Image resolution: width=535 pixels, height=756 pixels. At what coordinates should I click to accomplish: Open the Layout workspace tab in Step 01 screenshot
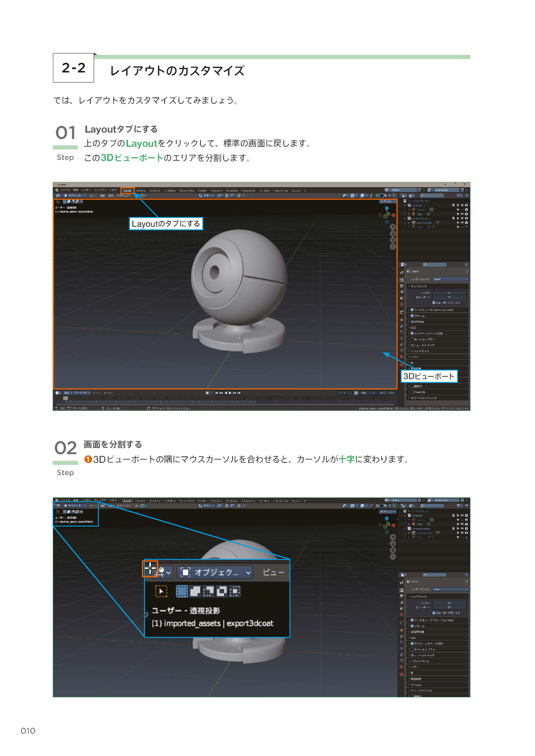(127, 190)
